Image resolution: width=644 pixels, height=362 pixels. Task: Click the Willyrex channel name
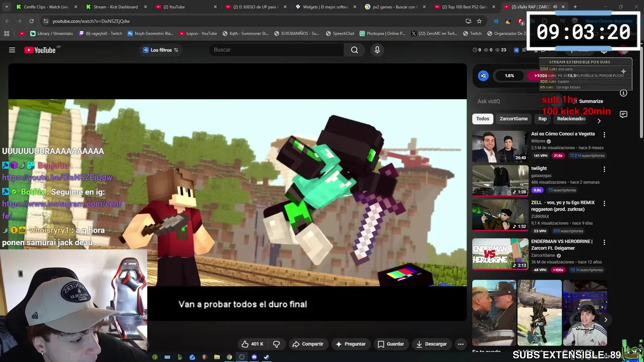(x=538, y=141)
